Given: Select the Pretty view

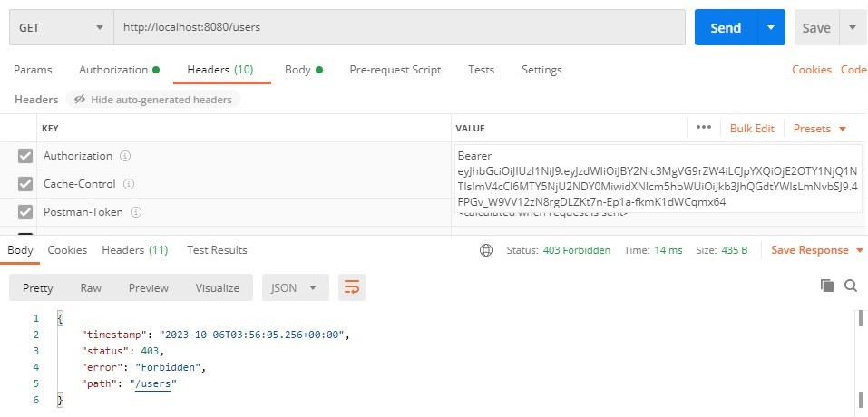Looking at the screenshot, I should coord(38,287).
